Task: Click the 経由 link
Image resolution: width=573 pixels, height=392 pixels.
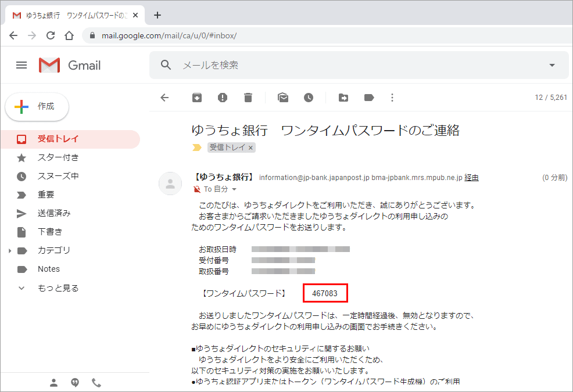Action: (471, 178)
